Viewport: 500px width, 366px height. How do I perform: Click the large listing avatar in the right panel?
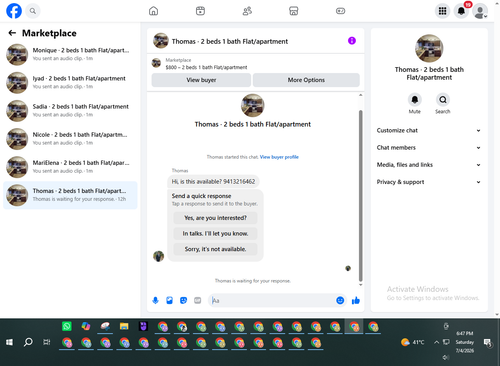pos(429,48)
